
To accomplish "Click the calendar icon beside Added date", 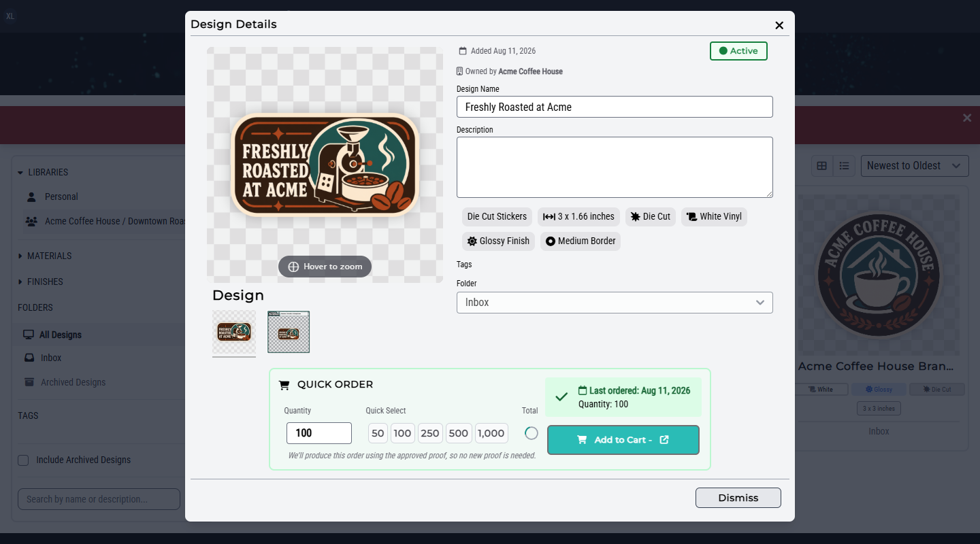I will click(463, 51).
